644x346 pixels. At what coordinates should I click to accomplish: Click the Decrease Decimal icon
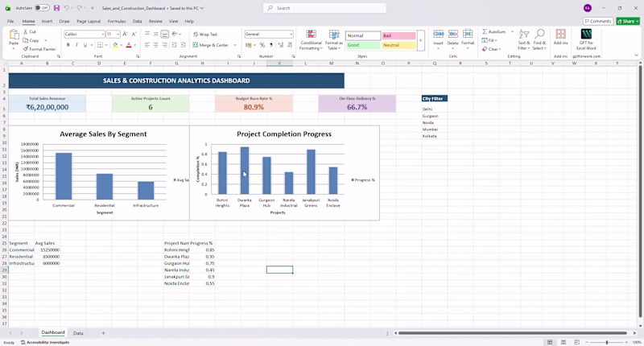290,45
